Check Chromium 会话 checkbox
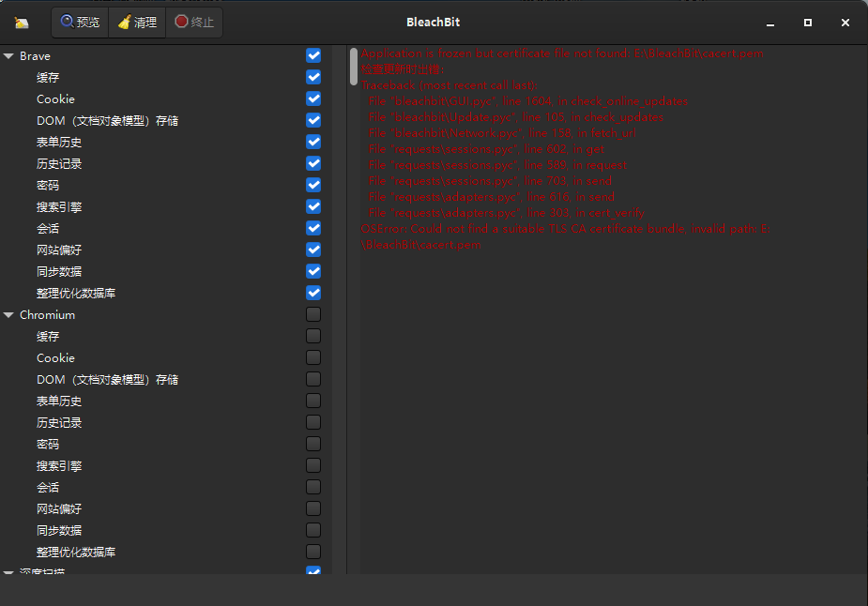 tap(313, 487)
